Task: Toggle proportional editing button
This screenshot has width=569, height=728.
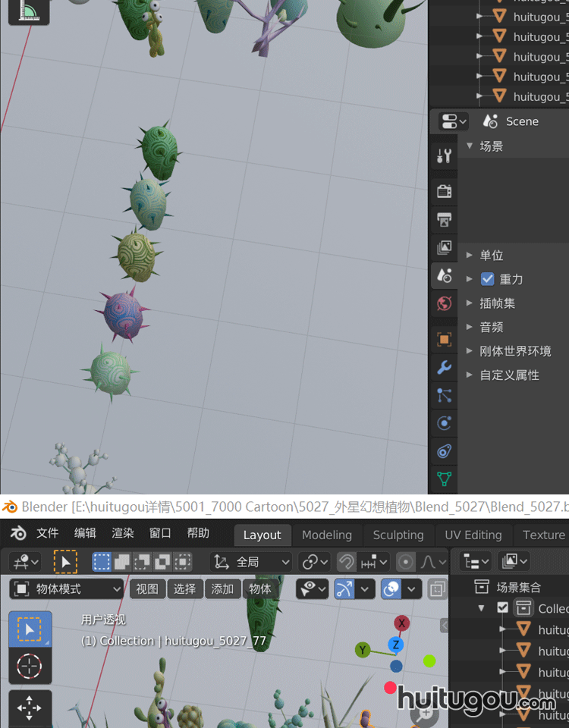Action: [405, 562]
